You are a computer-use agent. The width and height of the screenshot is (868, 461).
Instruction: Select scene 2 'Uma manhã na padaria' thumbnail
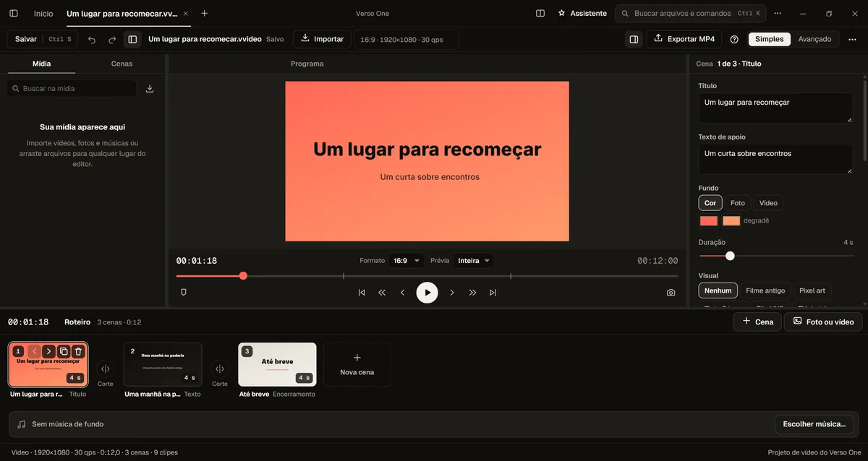163,364
